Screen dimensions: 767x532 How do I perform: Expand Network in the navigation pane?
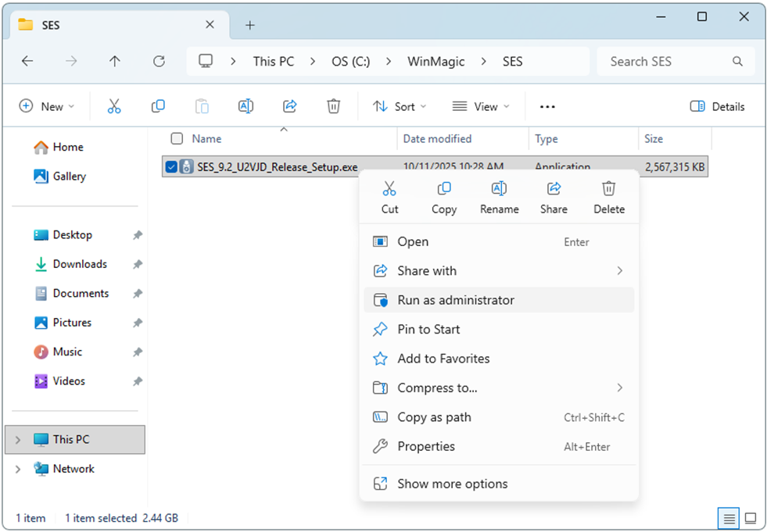(x=18, y=469)
